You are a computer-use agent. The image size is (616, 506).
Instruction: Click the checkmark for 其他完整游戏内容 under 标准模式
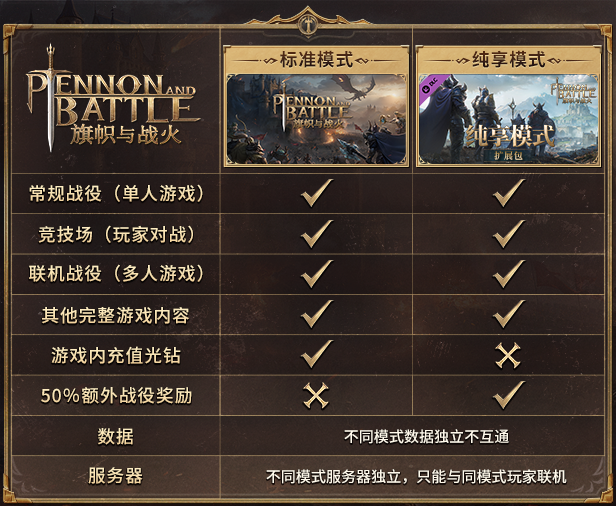click(x=317, y=314)
